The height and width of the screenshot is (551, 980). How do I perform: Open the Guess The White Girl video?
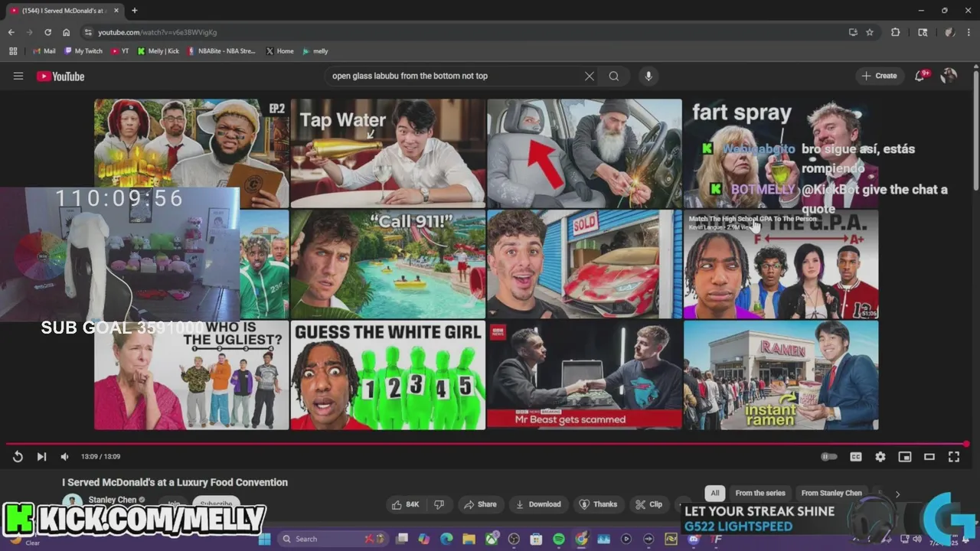[x=387, y=375]
